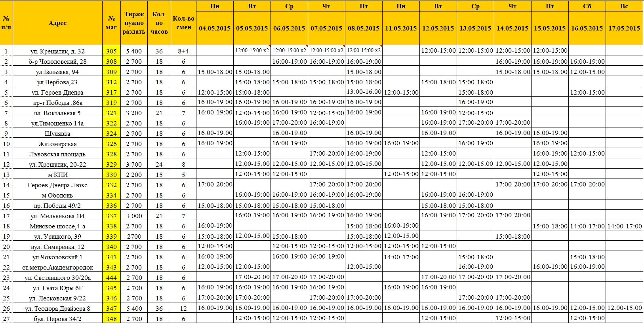Click store number cell 321

tap(111, 113)
